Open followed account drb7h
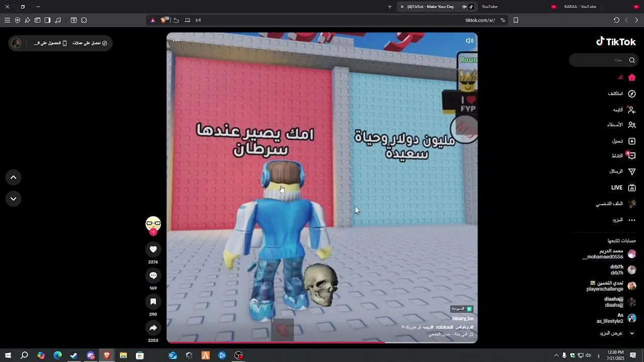 coord(623,270)
